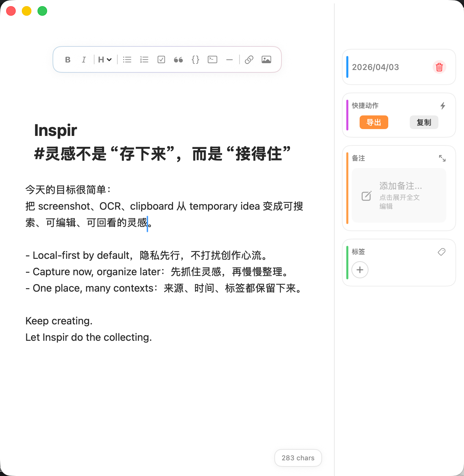Insert a blockquote
This screenshot has height=476, width=464.
click(178, 59)
